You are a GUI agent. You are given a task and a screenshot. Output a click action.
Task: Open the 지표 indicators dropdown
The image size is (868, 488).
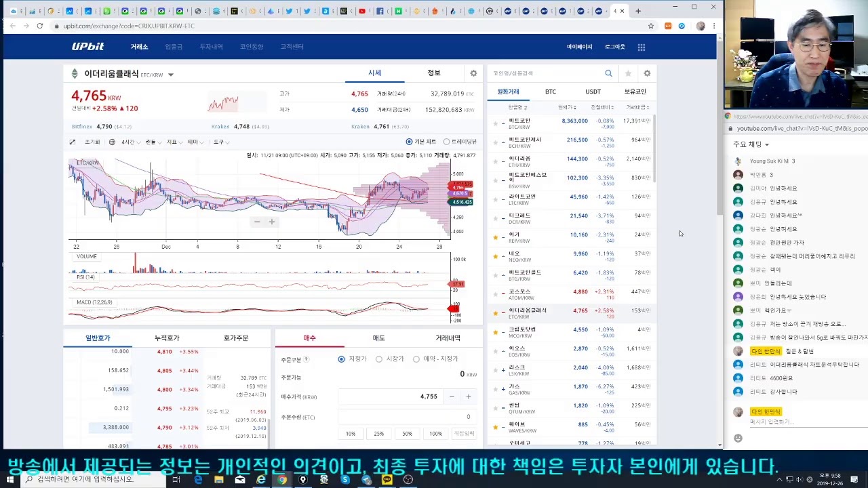[174, 142]
